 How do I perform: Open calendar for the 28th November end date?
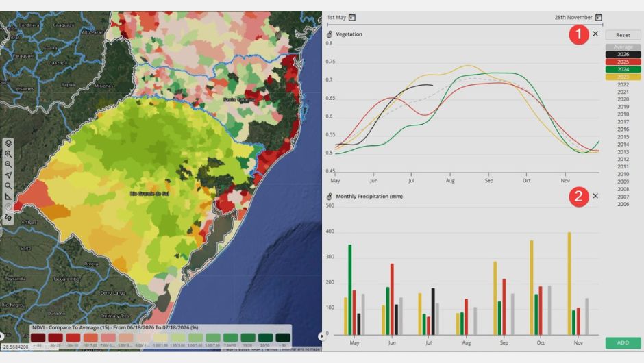598,17
